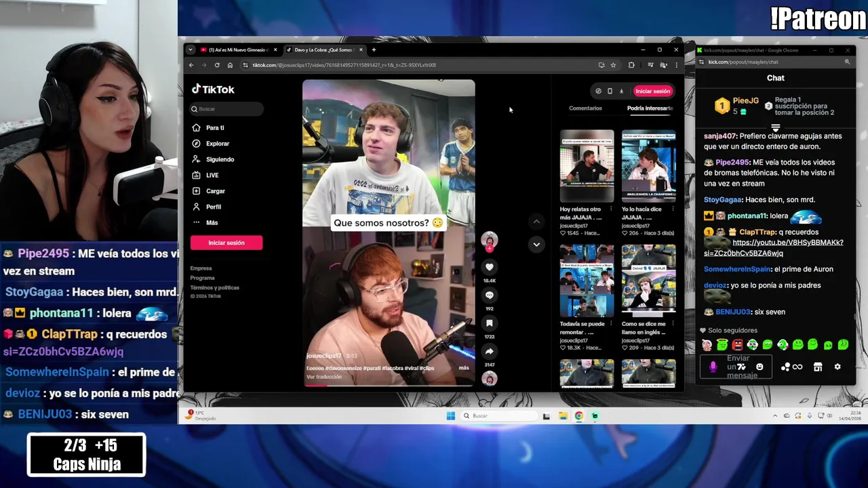Viewport: 868px width, 488px height.
Task: Open 'Como se dice me llamo en inglés' thumbnail
Action: click(648, 281)
